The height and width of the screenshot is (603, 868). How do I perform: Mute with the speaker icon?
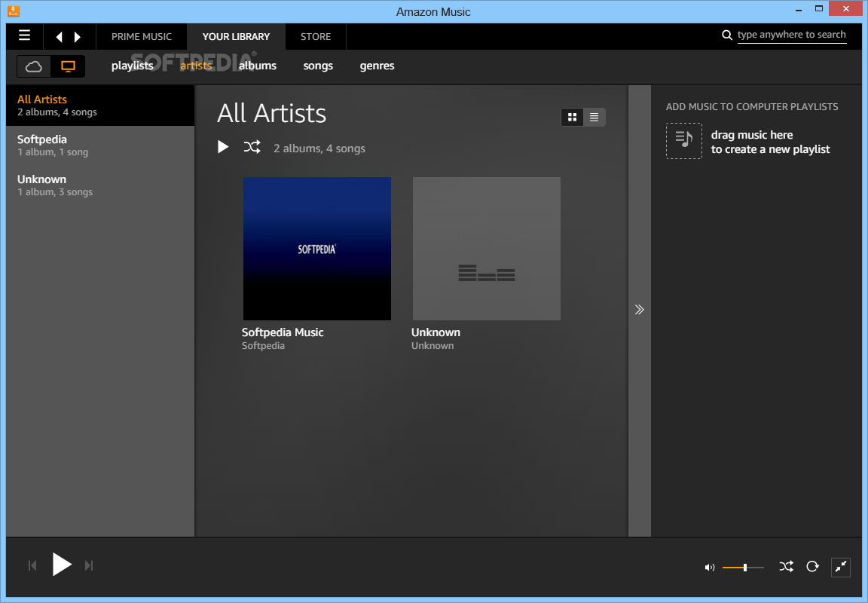(709, 567)
